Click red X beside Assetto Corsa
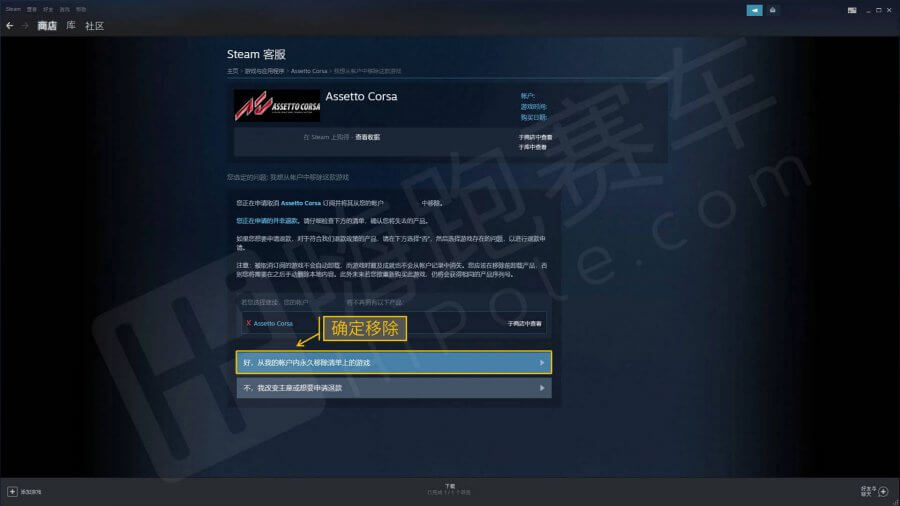 [x=249, y=323]
